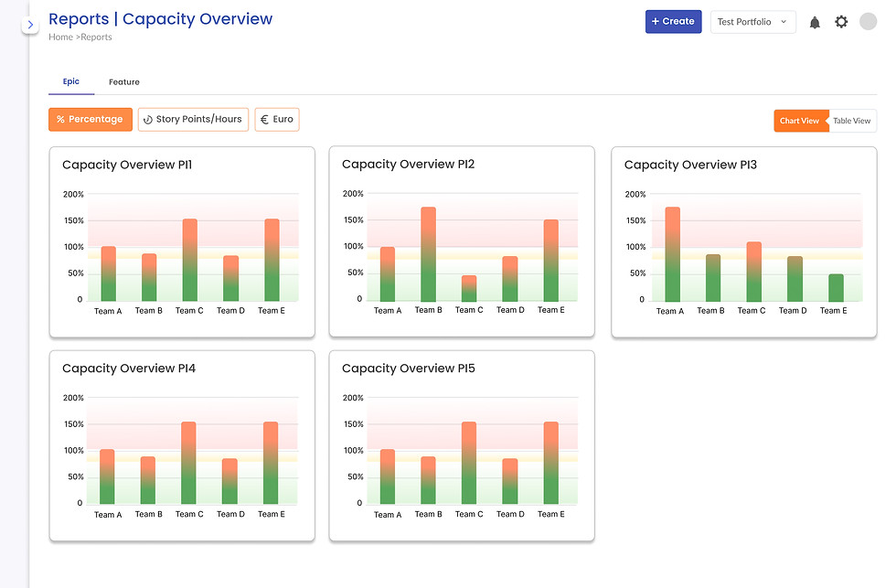Screen dimensions: 896x588
Task: Click the Test Portfolio dropdown arrow
Action: (x=784, y=22)
